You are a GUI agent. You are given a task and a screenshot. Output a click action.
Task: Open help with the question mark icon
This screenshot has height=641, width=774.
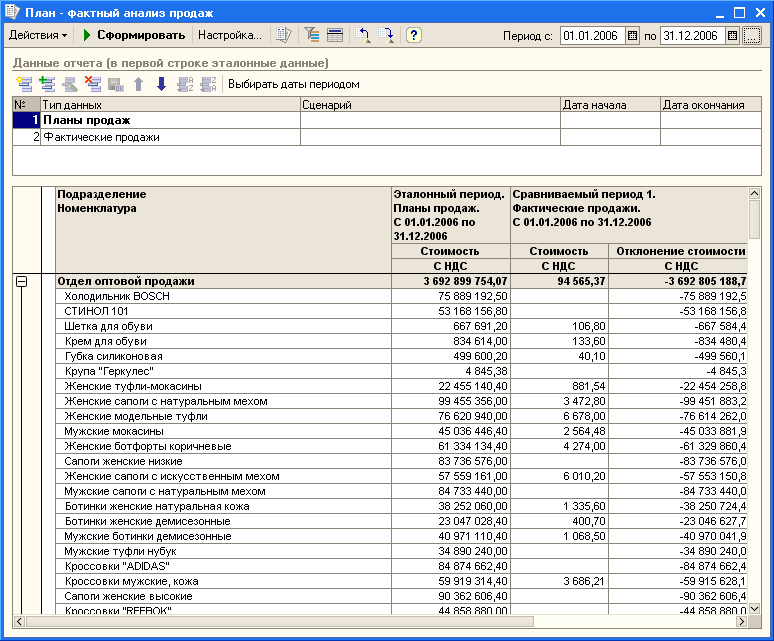[x=414, y=36]
